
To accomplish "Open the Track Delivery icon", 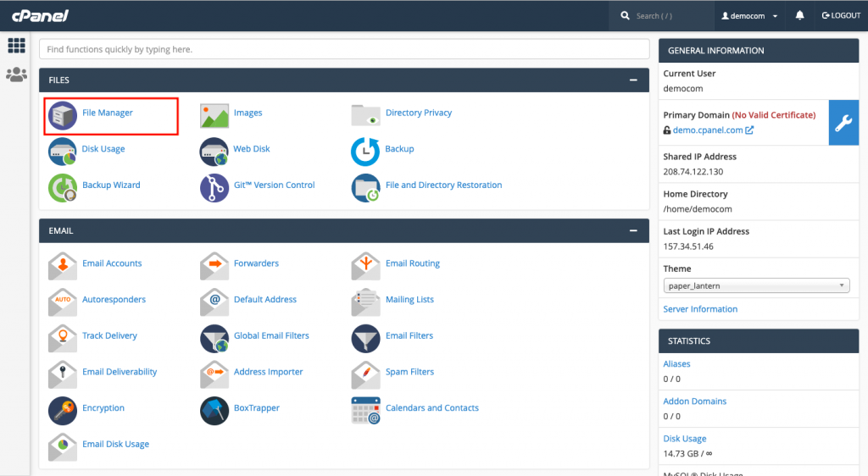I will click(63, 338).
